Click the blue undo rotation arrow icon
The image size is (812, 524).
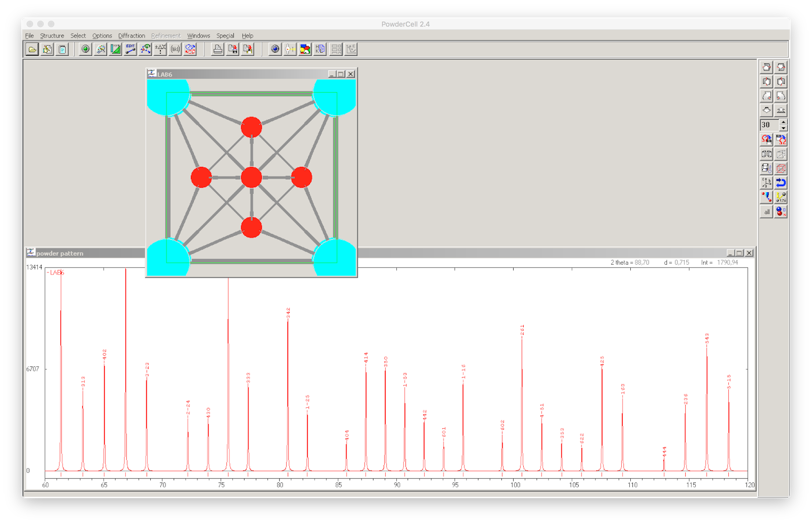pyautogui.click(x=782, y=184)
